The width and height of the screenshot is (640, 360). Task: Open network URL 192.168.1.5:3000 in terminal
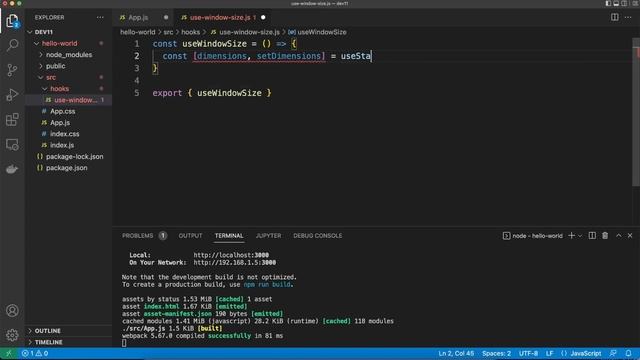(x=235, y=262)
